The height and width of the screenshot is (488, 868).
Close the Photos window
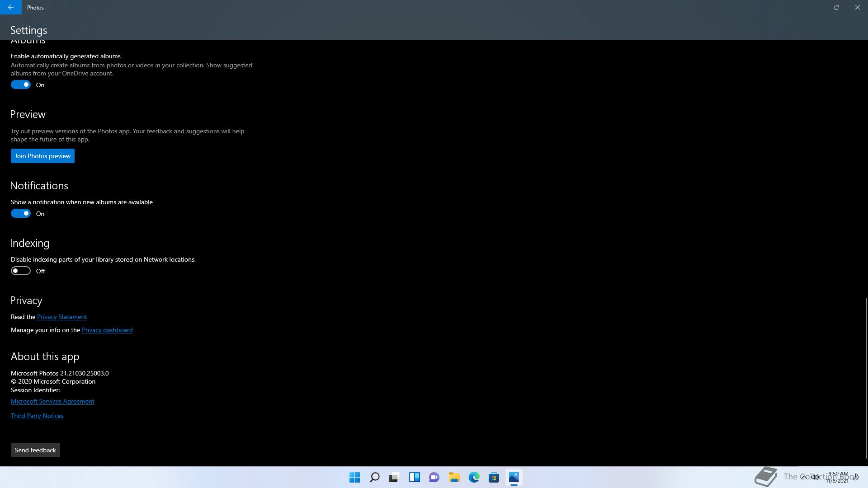pyautogui.click(x=858, y=7)
